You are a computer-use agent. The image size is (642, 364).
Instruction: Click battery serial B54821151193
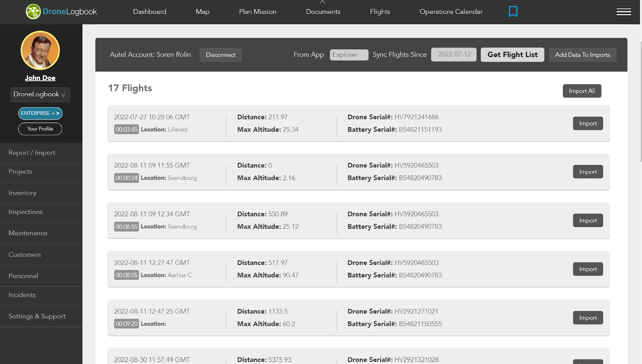420,130
